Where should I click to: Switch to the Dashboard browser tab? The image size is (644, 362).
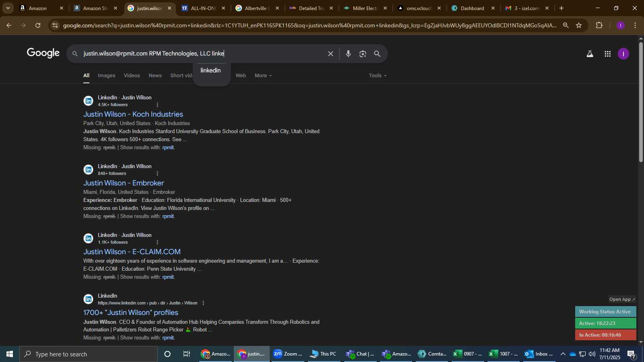pyautogui.click(x=473, y=8)
